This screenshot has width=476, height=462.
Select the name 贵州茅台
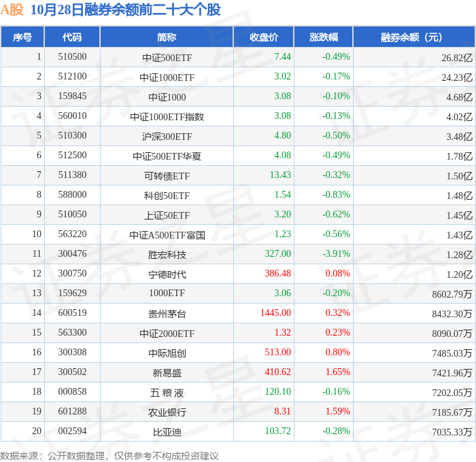(x=167, y=314)
